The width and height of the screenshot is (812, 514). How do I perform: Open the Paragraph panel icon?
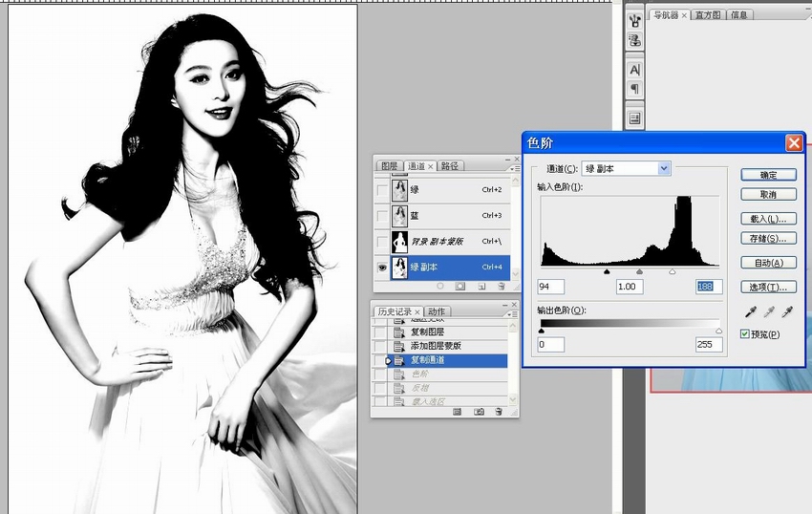[634, 89]
